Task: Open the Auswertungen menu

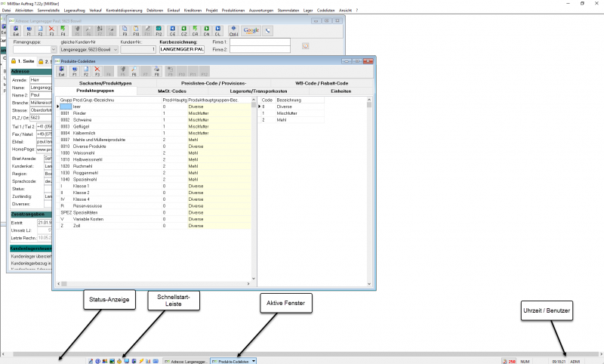Action: click(x=260, y=11)
